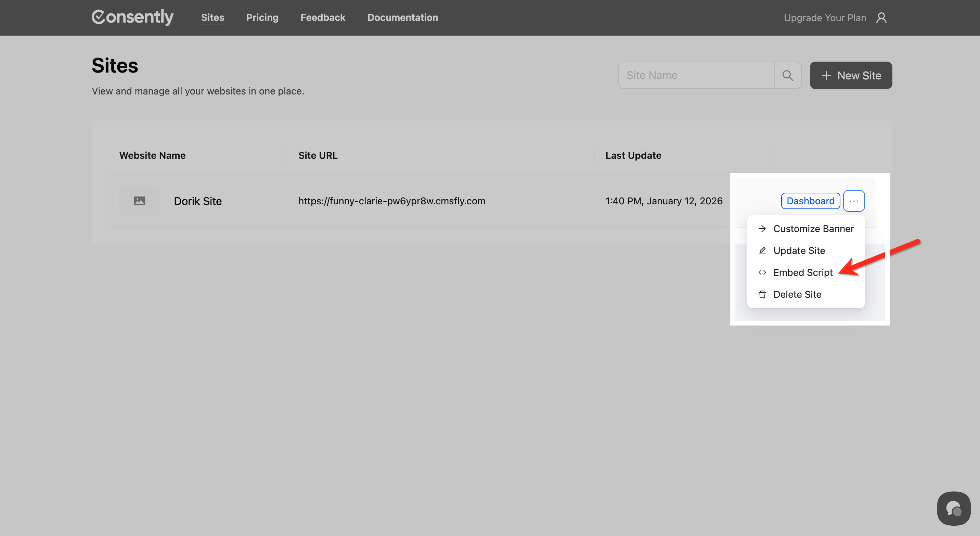The image size is (980, 536).
Task: Click the search magnifier icon
Action: [787, 75]
